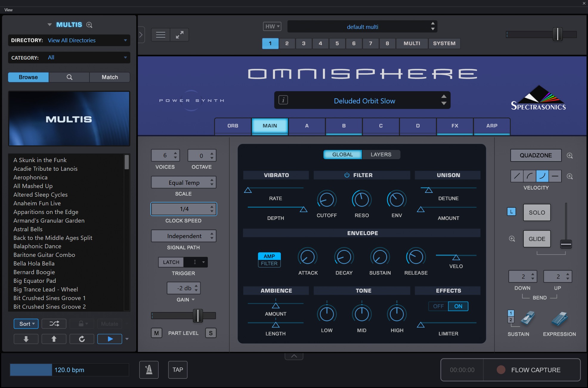Click the QUADZONE button

coord(536,155)
